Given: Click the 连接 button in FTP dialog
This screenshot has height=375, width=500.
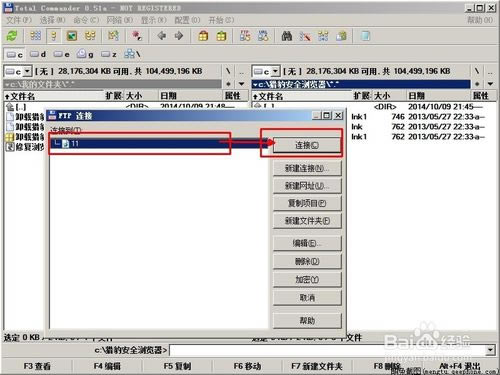Looking at the screenshot, I should tap(307, 145).
